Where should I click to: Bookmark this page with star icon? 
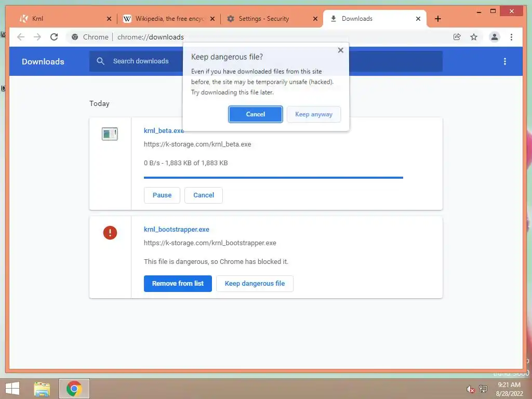(x=474, y=37)
